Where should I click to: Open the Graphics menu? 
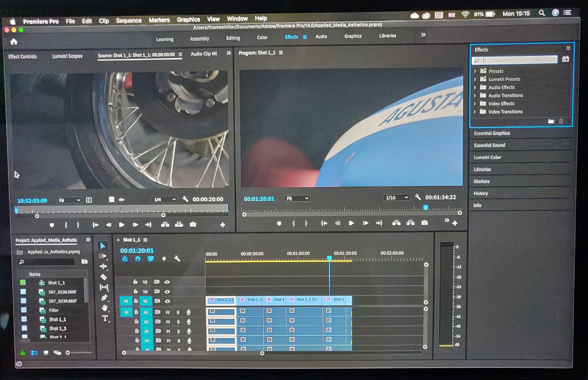point(188,19)
